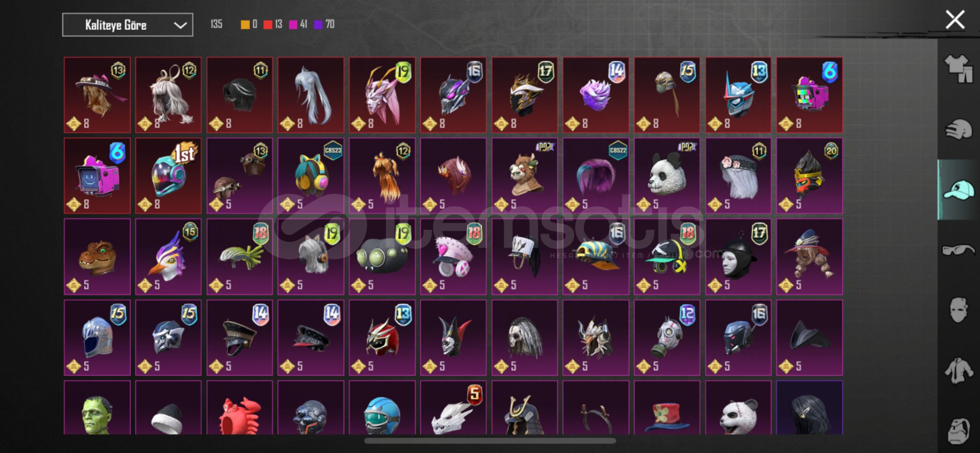This screenshot has height=453, width=980.
Task: Select the cap headwear category icon
Action: pyautogui.click(x=958, y=190)
